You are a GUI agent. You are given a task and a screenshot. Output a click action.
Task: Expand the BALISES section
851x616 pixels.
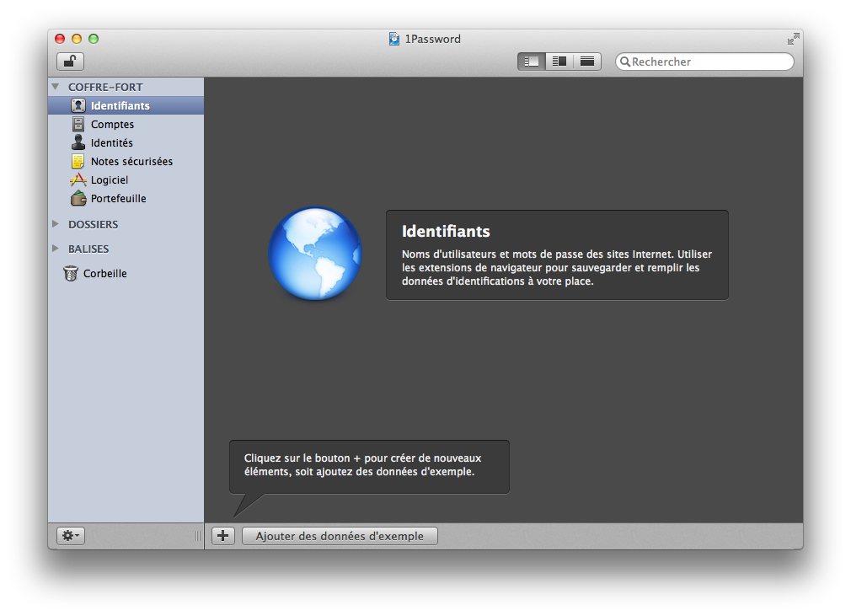[56, 249]
